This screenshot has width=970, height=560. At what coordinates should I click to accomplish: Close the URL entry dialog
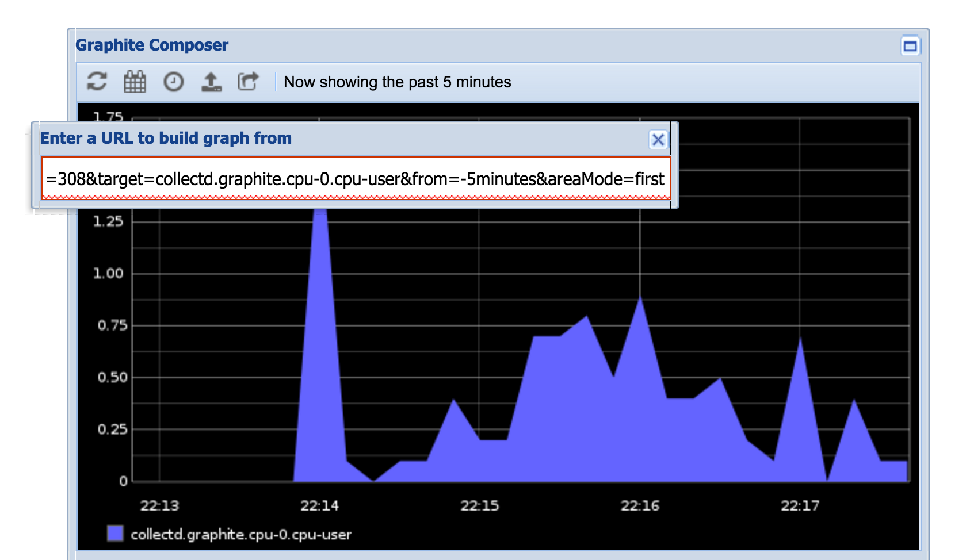(658, 139)
